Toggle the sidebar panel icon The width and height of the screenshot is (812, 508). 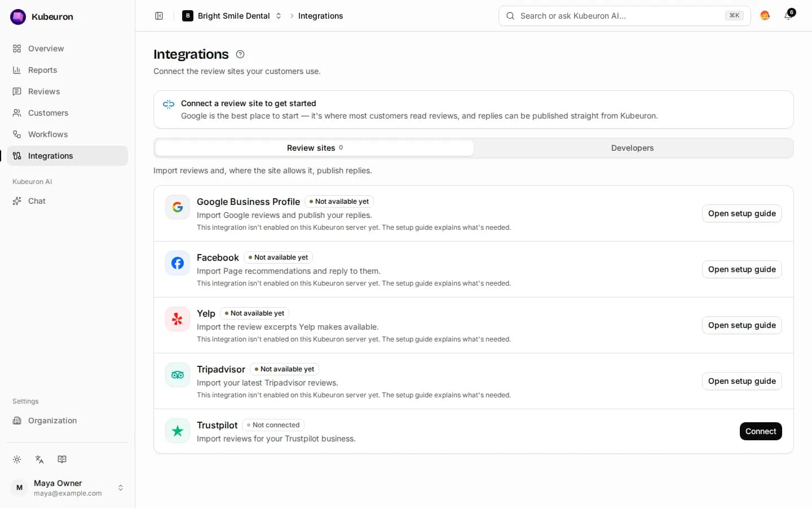tap(159, 16)
